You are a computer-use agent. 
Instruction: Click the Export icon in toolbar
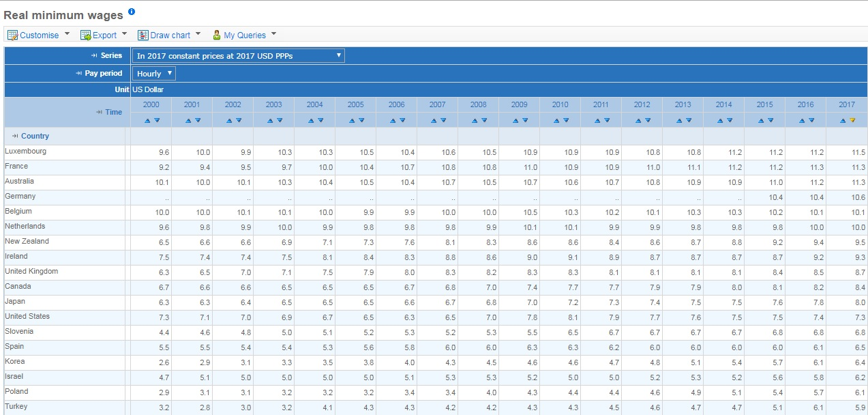coord(86,35)
